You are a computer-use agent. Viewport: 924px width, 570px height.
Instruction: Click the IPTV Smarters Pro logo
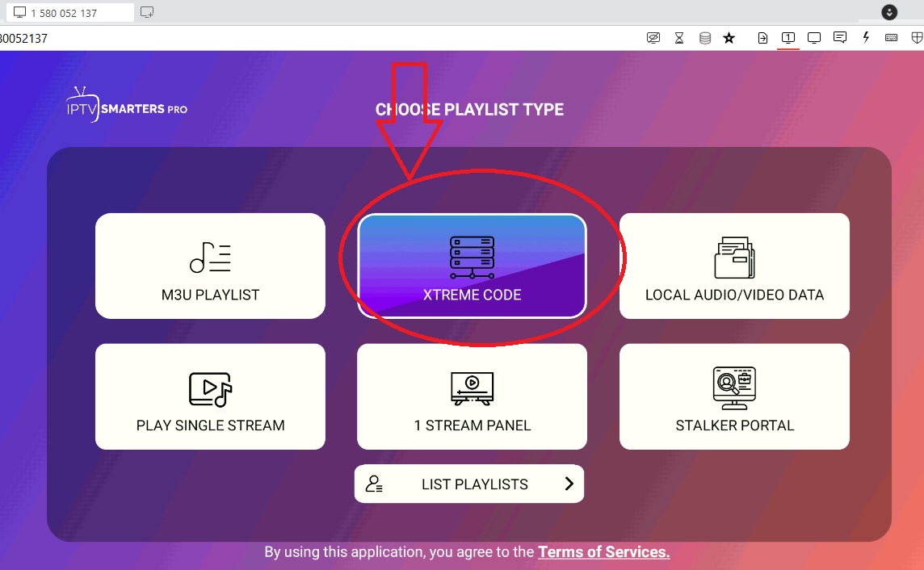pos(127,107)
